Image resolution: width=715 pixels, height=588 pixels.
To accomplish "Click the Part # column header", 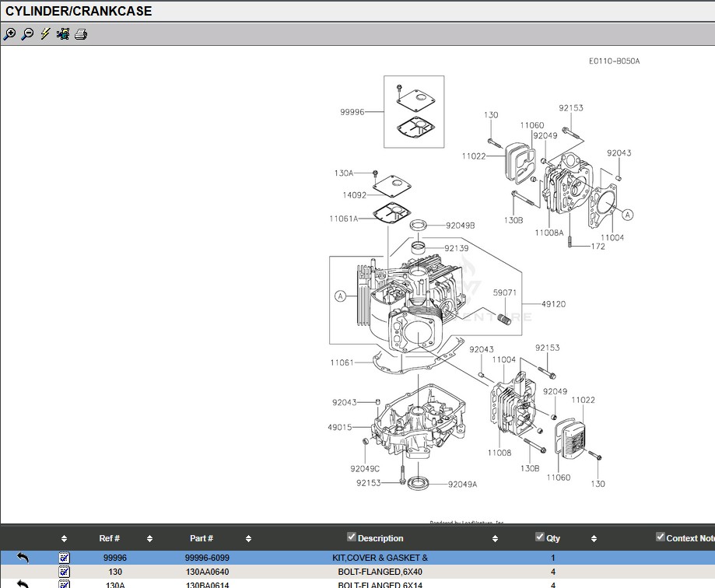I will coord(202,538).
